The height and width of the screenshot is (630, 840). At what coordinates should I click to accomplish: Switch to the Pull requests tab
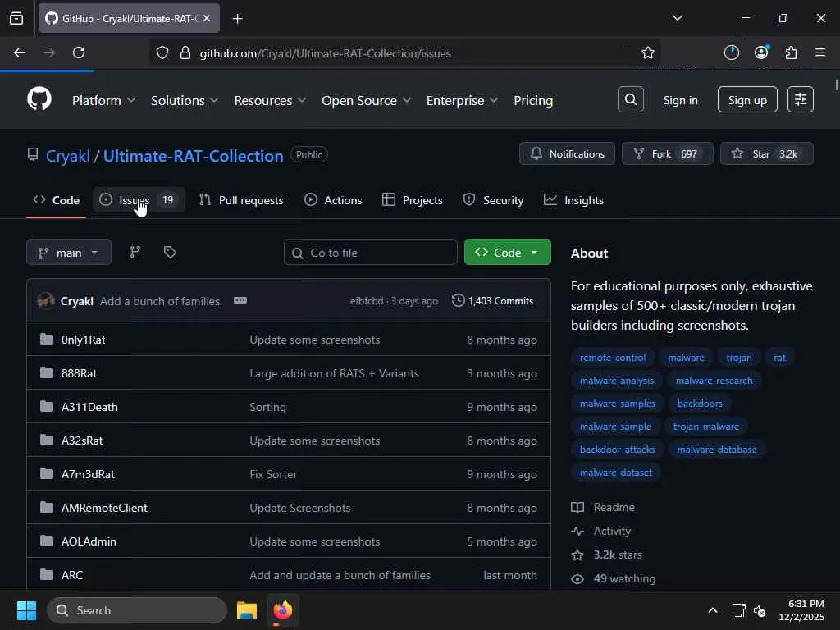241,200
